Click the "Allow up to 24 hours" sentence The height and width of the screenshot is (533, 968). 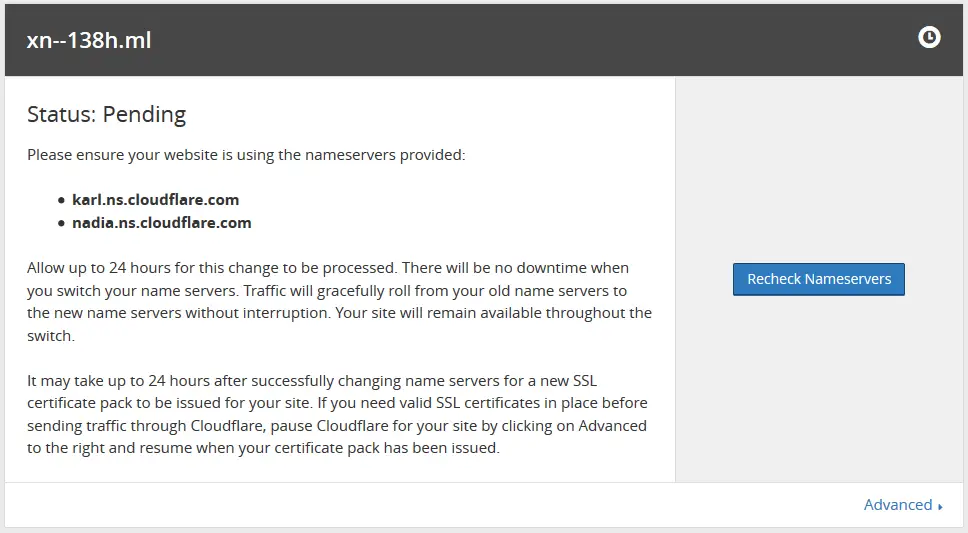(x=200, y=268)
